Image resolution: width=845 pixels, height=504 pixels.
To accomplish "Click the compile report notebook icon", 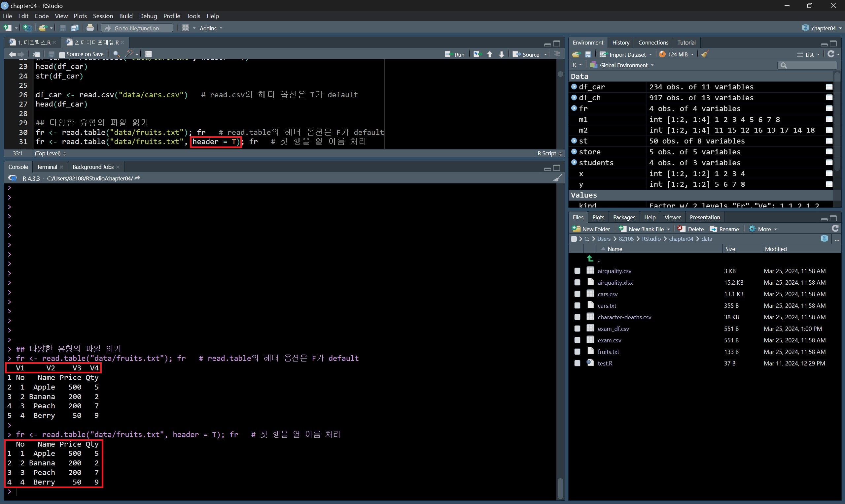I will [x=149, y=54].
